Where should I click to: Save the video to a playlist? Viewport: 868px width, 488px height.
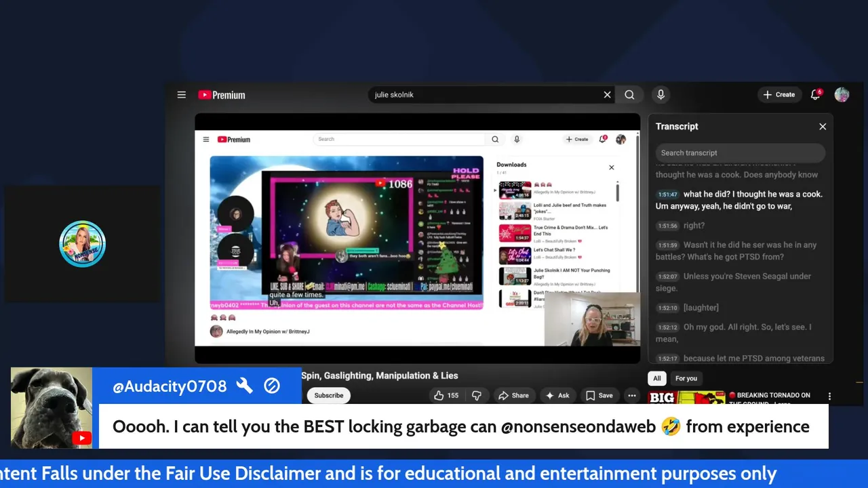[599, 395]
